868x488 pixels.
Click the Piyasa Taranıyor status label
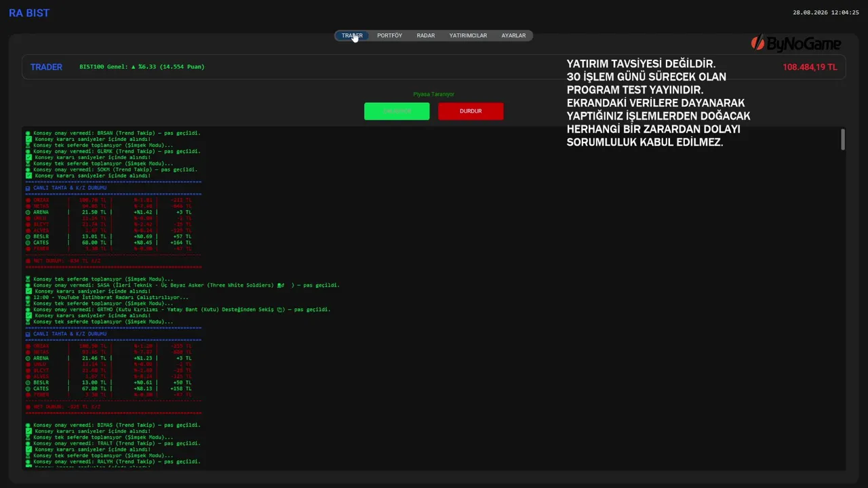[433, 94]
